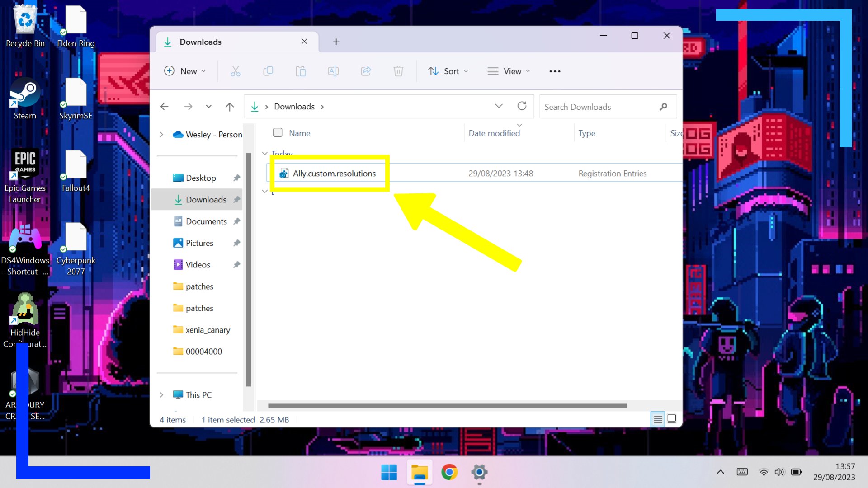Open the Sort menu
Viewport: 868px width, 488px height.
coord(448,71)
